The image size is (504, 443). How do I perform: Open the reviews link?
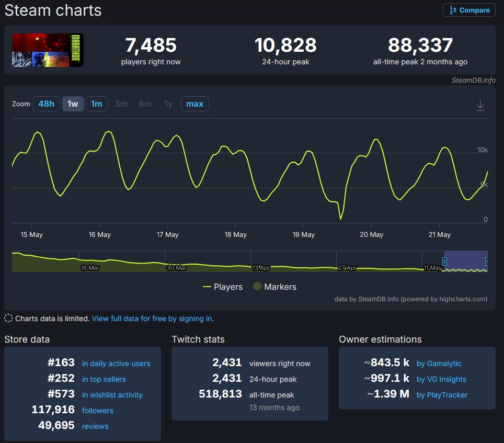pyautogui.click(x=95, y=426)
